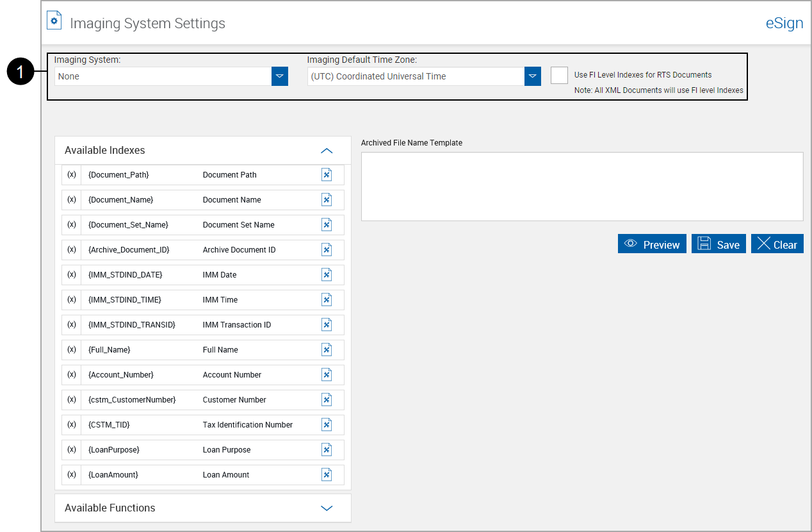This screenshot has height=532, width=812.
Task: Insert the Full Name index
Action: [x=327, y=349]
